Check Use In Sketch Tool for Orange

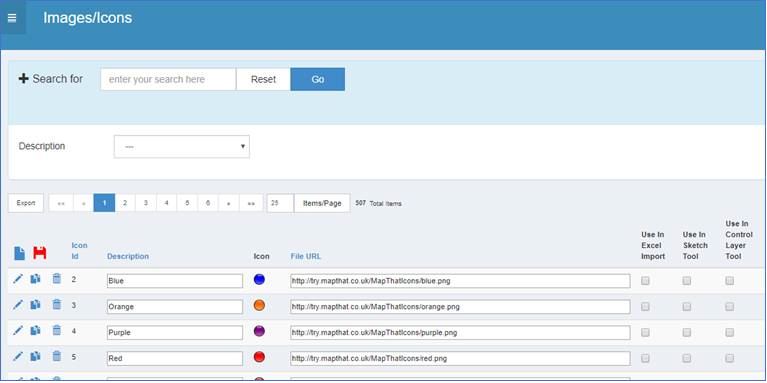(x=687, y=307)
